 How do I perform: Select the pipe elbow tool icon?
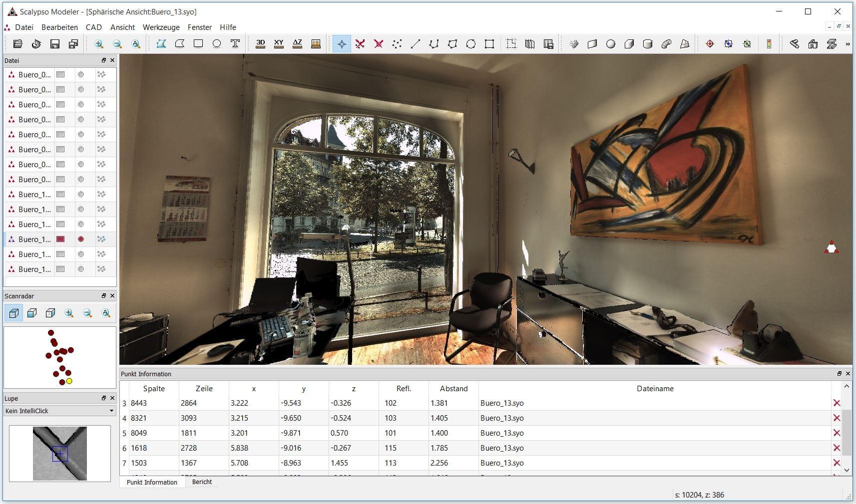coord(666,44)
